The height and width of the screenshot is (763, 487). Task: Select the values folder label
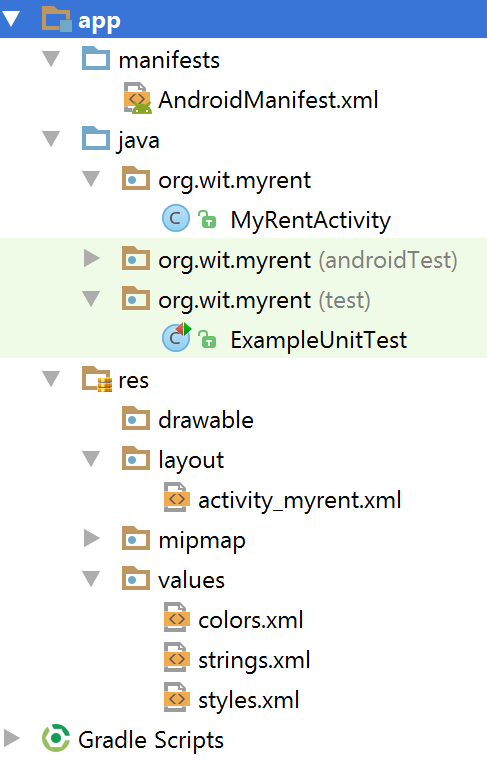[191, 581]
